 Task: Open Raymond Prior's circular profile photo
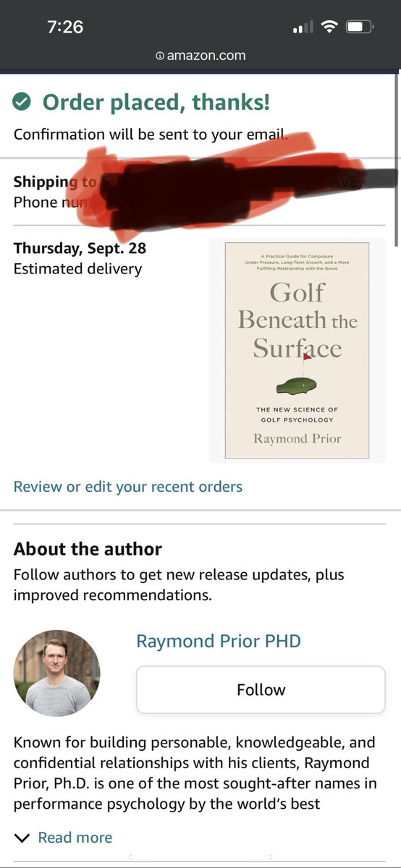point(57,673)
